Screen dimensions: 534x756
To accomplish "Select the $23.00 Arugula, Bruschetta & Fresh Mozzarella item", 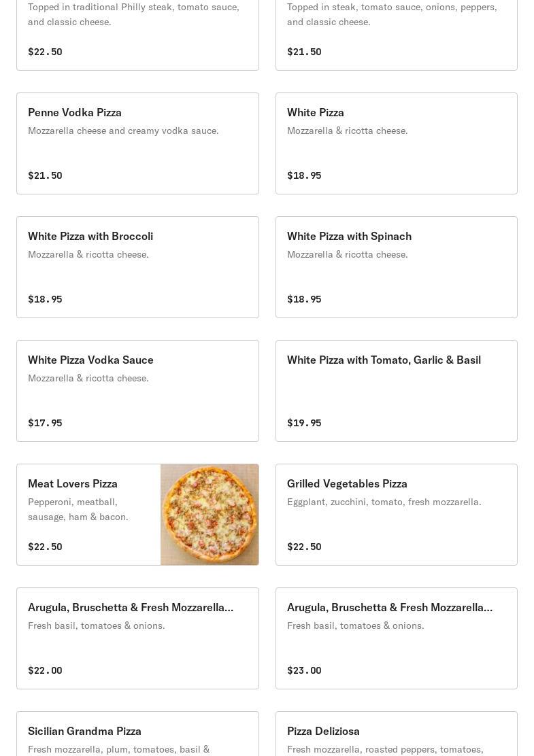I will coord(396,638).
